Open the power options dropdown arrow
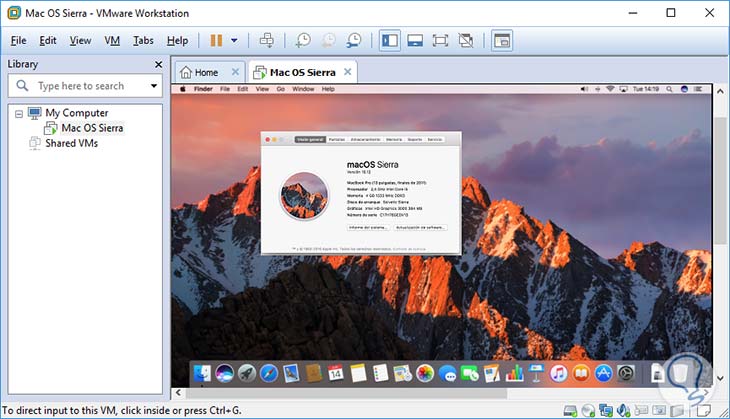 [x=234, y=41]
